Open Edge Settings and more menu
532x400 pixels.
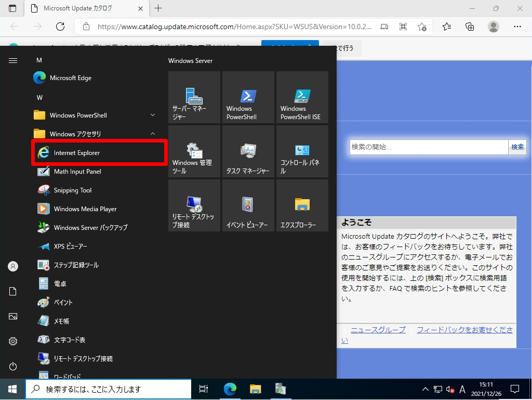tap(517, 27)
